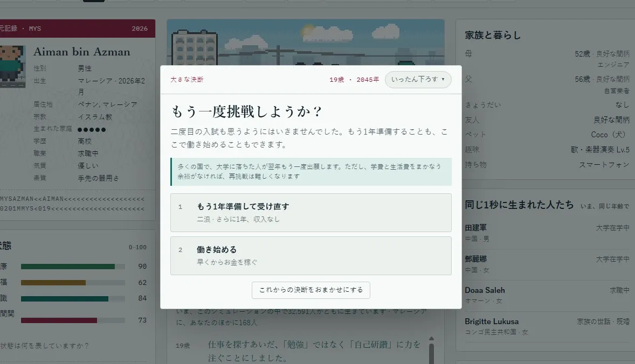This screenshot has height=364, width=635.
Task: Select the 持ち物 スマートフォン row
Action: tap(547, 165)
